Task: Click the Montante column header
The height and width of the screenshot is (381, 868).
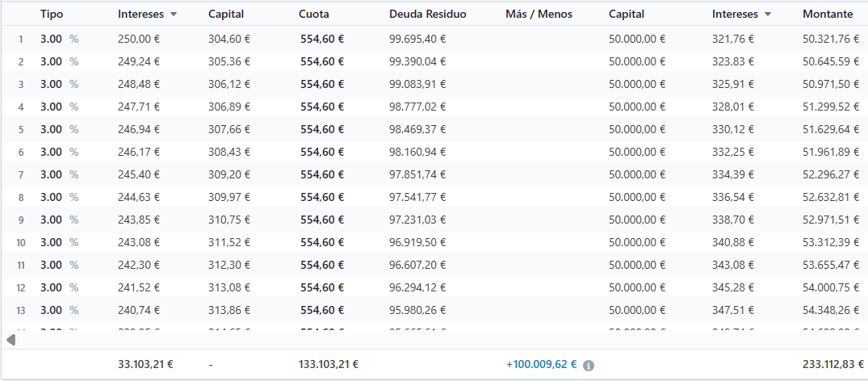Action: click(x=828, y=15)
